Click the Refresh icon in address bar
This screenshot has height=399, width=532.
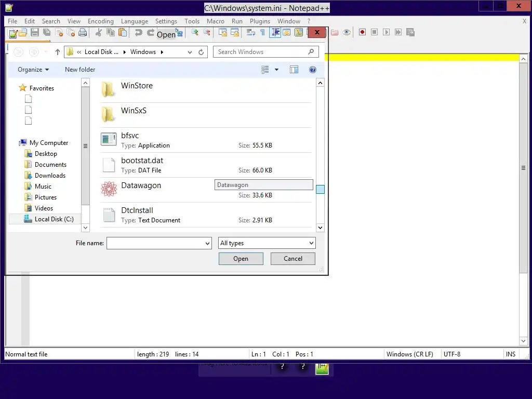point(201,52)
